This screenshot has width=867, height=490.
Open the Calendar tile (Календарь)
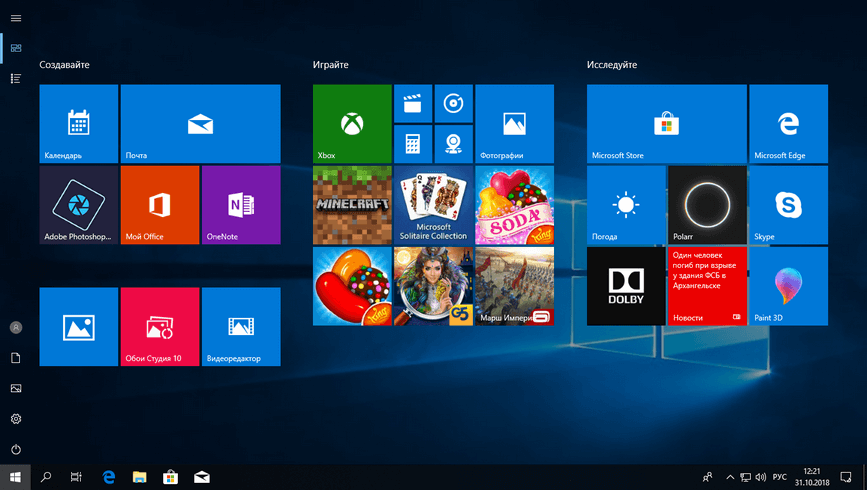(79, 123)
